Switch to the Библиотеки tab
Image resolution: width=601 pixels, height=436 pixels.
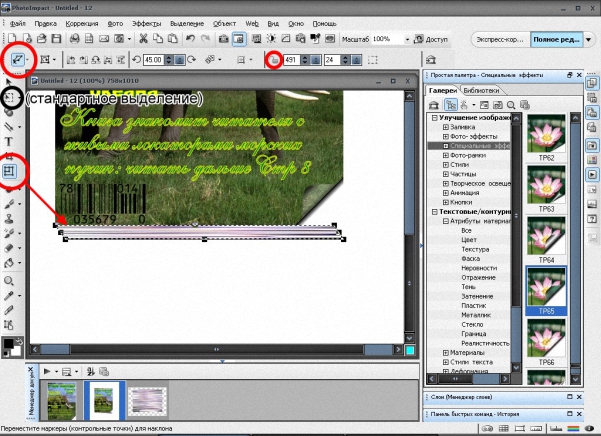coord(481,90)
